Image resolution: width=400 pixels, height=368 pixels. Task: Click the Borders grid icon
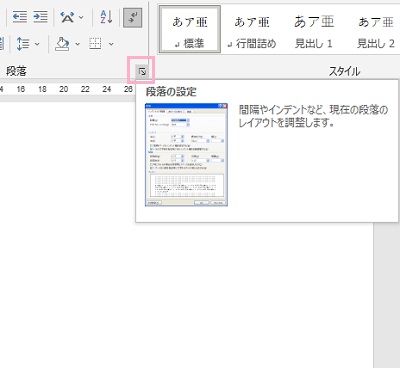pos(95,44)
